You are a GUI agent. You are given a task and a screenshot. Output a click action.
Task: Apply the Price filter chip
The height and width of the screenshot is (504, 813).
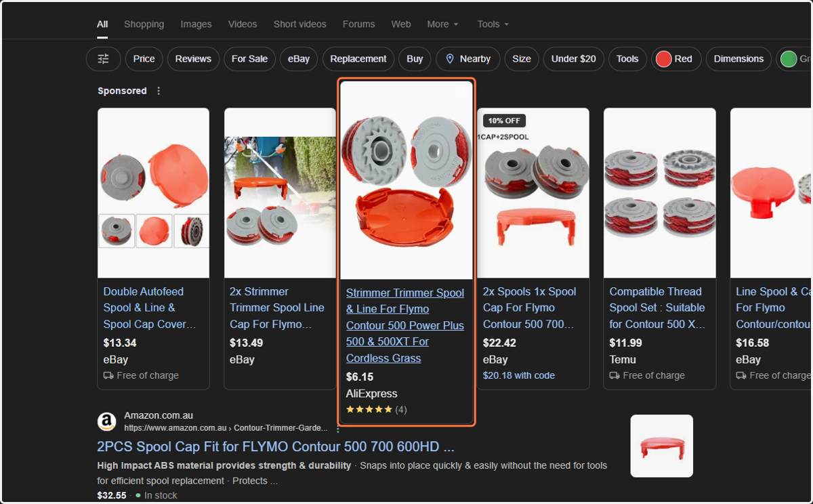tap(144, 59)
